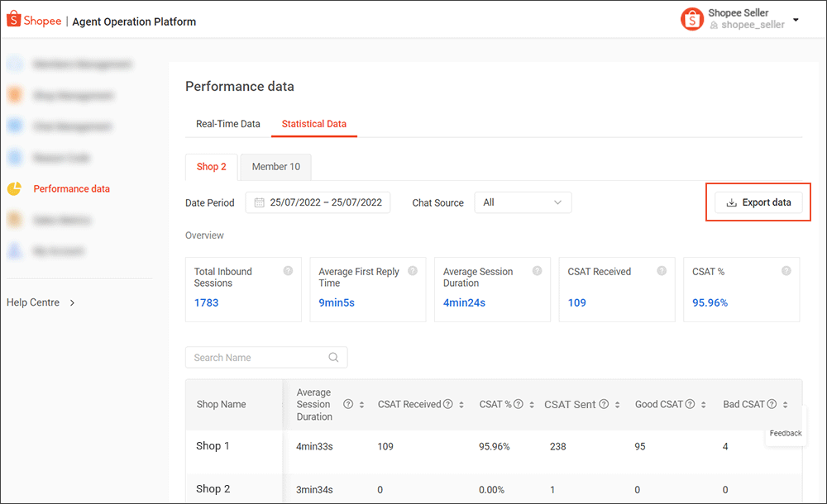
Task: Click the download icon on Export data
Action: coord(731,202)
